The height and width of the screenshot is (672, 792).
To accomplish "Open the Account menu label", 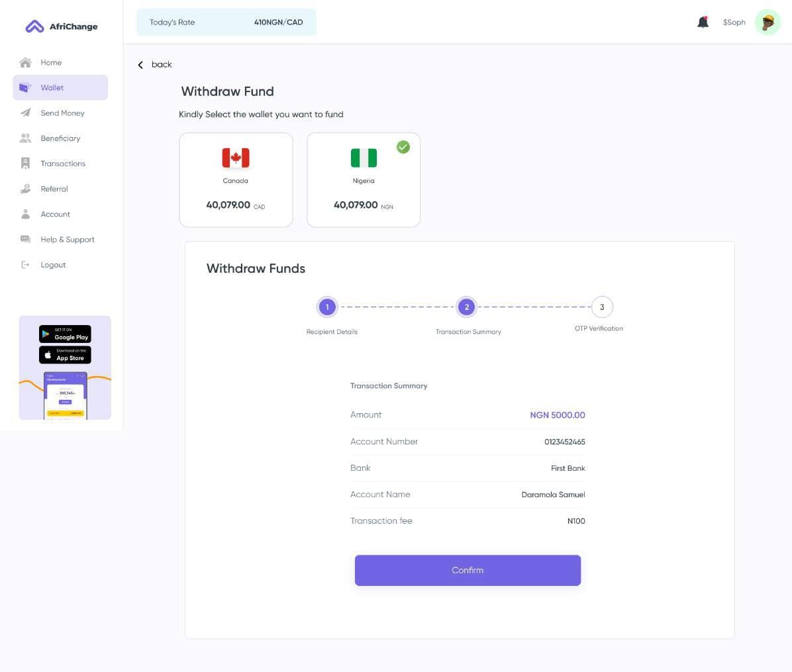I will [x=55, y=214].
